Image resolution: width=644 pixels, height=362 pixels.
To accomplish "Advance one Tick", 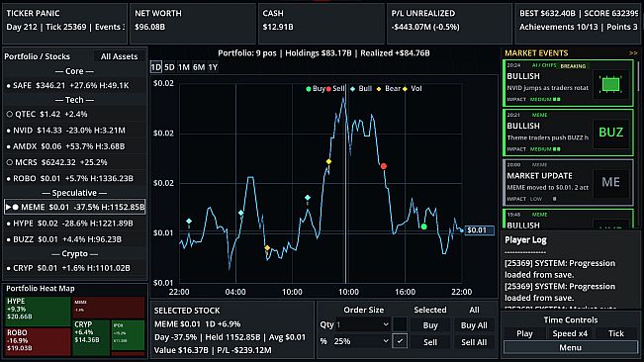I will pyautogui.click(x=616, y=333).
